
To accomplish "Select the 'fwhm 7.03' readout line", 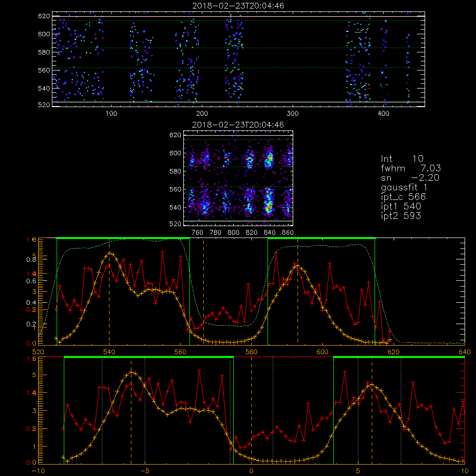I will (411, 168).
